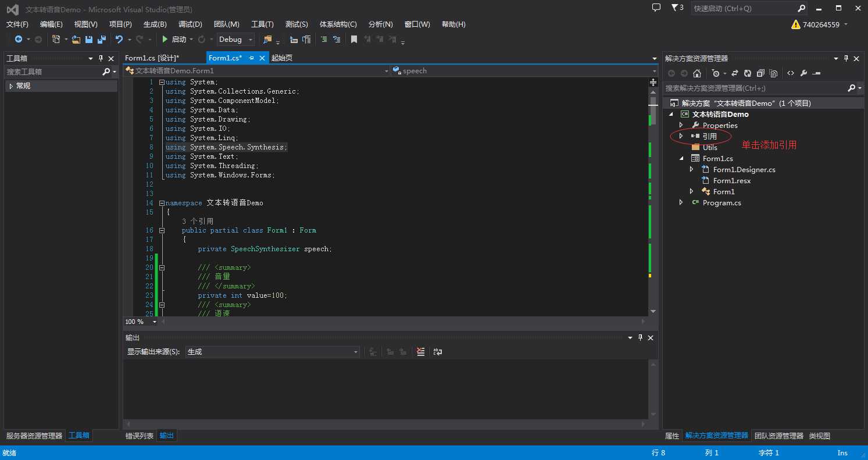Toggle auto-hide pin of the toolbox panel
Viewport: 868px width, 460px height.
(x=101, y=58)
